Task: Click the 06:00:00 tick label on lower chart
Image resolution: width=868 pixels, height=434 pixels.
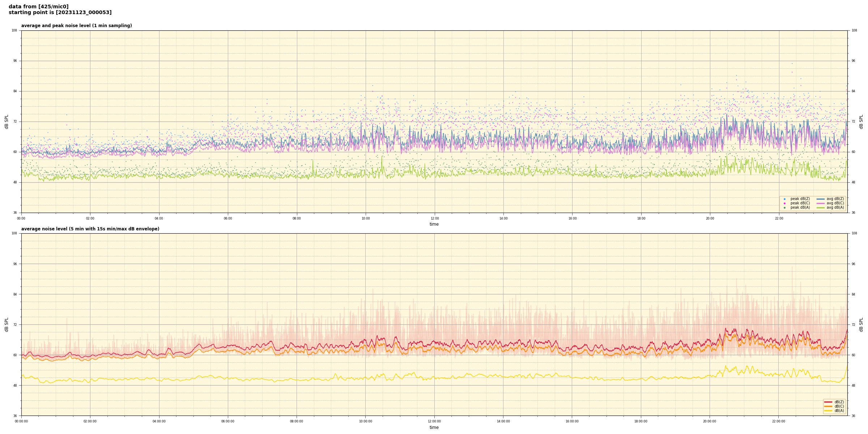Action: tap(228, 421)
